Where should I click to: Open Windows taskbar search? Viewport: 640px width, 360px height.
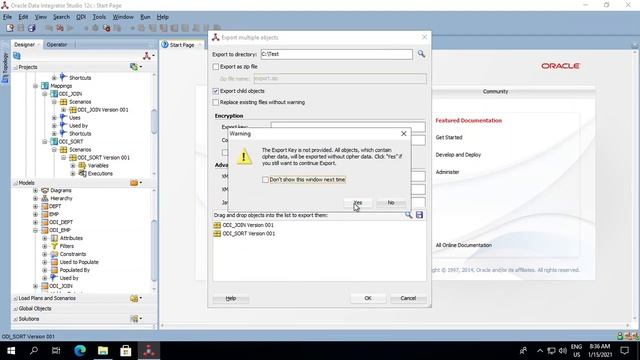34,351
